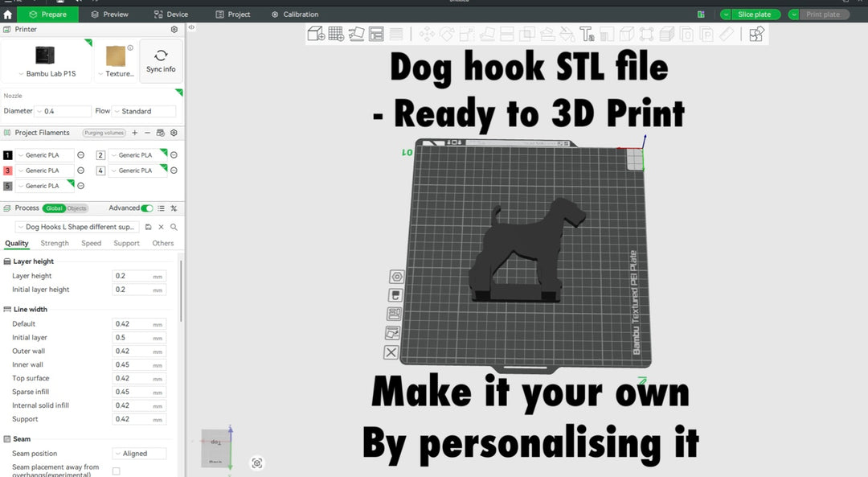Screen dimensions: 868x477
Task: Open filament 4 Generic PLA dropdown
Action: (x=137, y=171)
